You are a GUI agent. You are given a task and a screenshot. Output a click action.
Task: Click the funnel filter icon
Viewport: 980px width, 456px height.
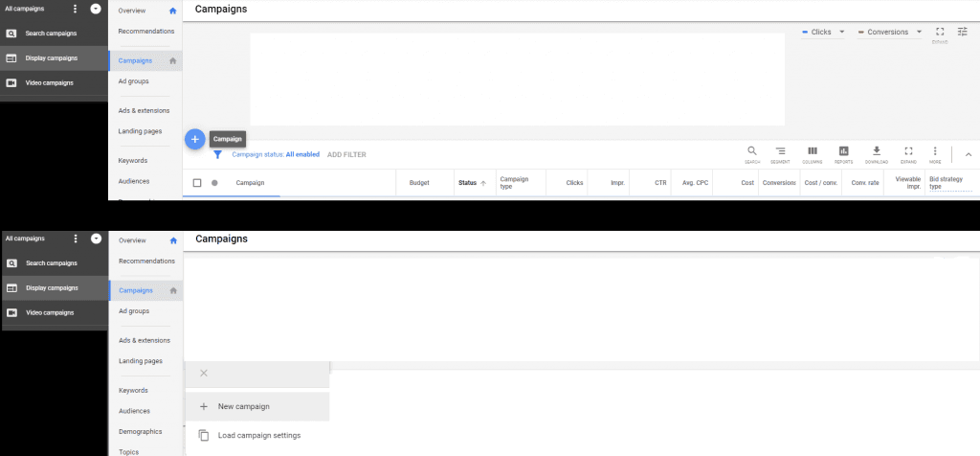217,154
